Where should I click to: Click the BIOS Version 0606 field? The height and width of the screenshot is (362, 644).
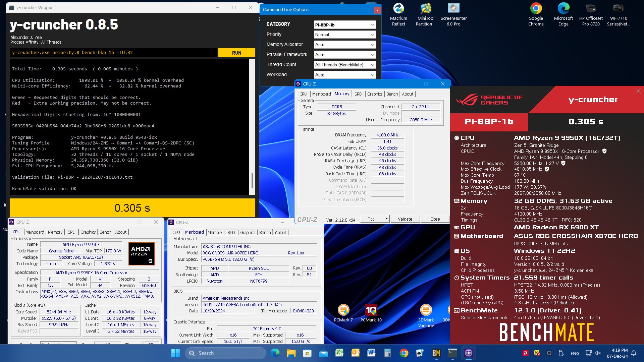tap(259, 305)
